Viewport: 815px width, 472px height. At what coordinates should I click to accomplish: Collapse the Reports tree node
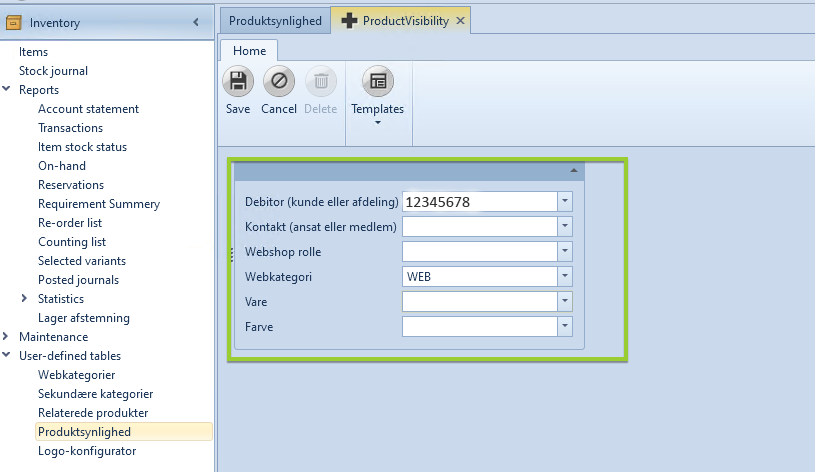[6, 89]
